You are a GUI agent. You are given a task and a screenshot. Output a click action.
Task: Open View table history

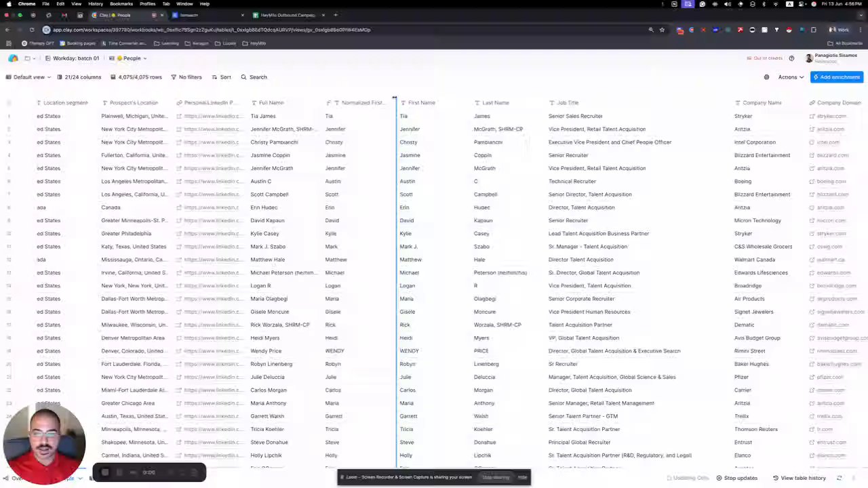[x=800, y=479]
